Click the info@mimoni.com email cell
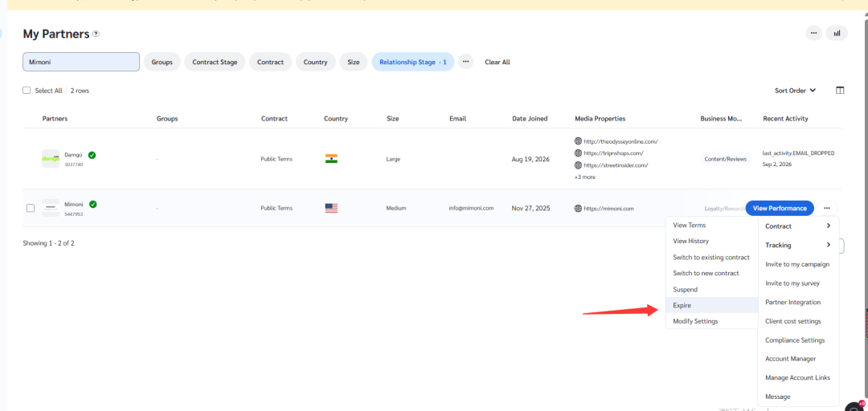This screenshot has height=411, width=868. pyautogui.click(x=471, y=209)
